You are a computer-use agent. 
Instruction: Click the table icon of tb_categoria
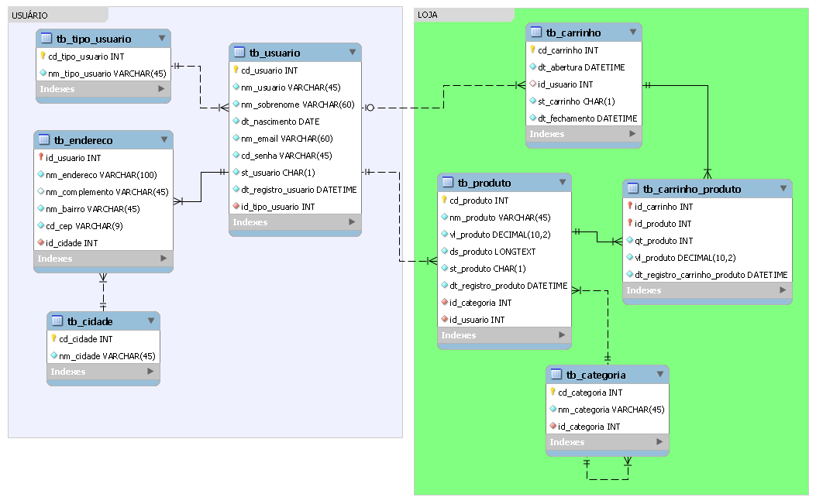point(556,375)
